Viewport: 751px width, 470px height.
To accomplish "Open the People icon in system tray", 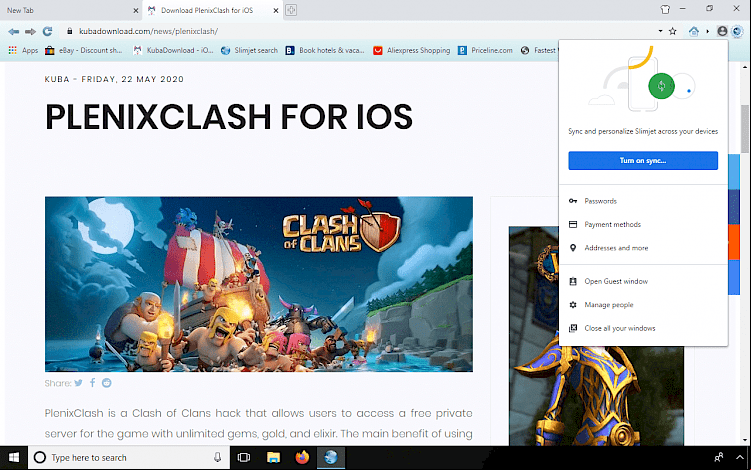I will coord(718,458).
